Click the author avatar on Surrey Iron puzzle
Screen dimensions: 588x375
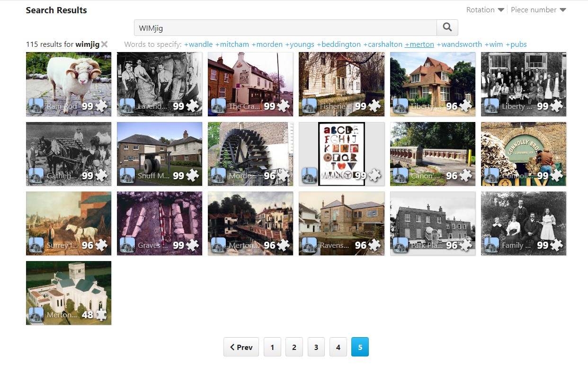(36, 245)
